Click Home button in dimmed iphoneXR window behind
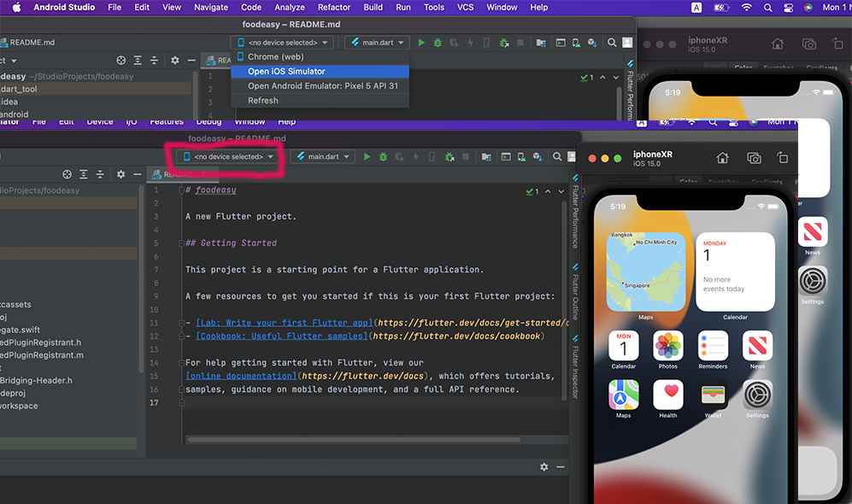The width and height of the screenshot is (852, 504). [x=778, y=44]
